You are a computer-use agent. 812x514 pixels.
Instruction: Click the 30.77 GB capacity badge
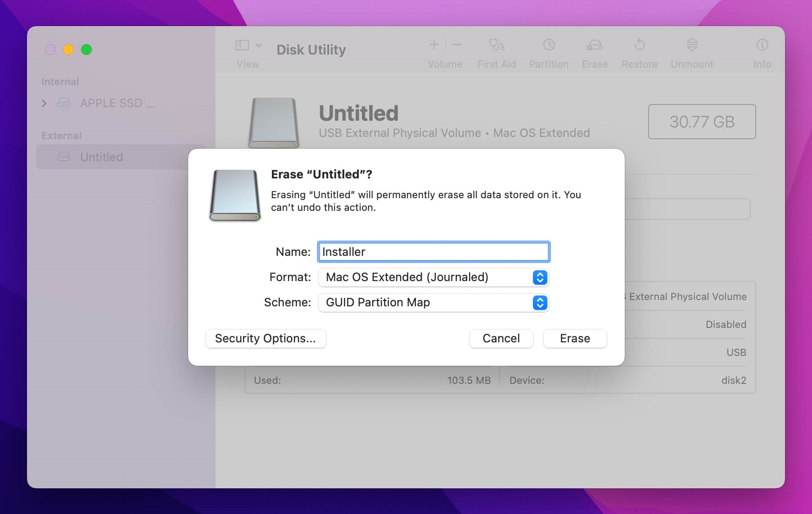pyautogui.click(x=702, y=122)
